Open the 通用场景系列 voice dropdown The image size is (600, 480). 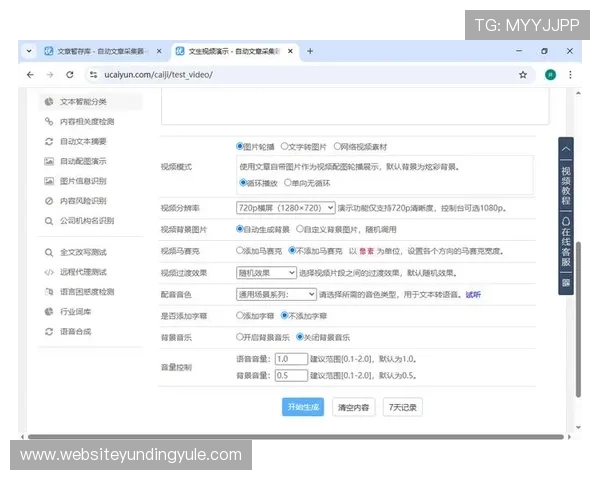[x=276, y=294]
